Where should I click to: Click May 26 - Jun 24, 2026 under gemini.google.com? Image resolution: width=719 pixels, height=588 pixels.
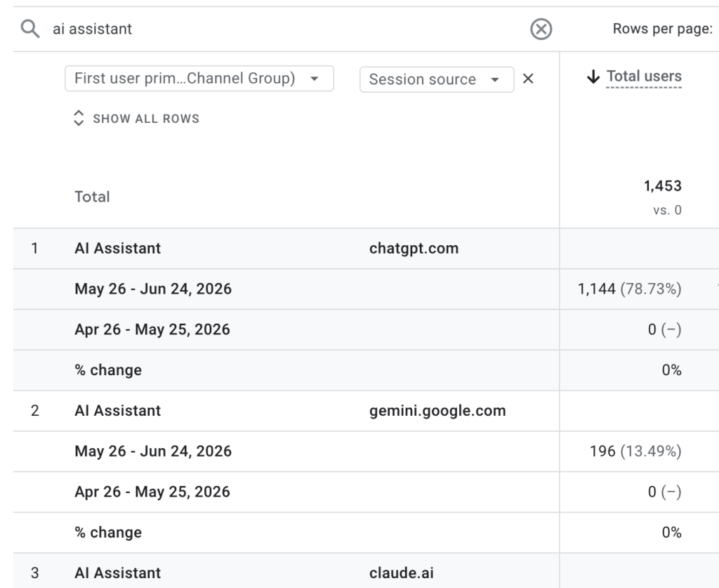coord(153,451)
